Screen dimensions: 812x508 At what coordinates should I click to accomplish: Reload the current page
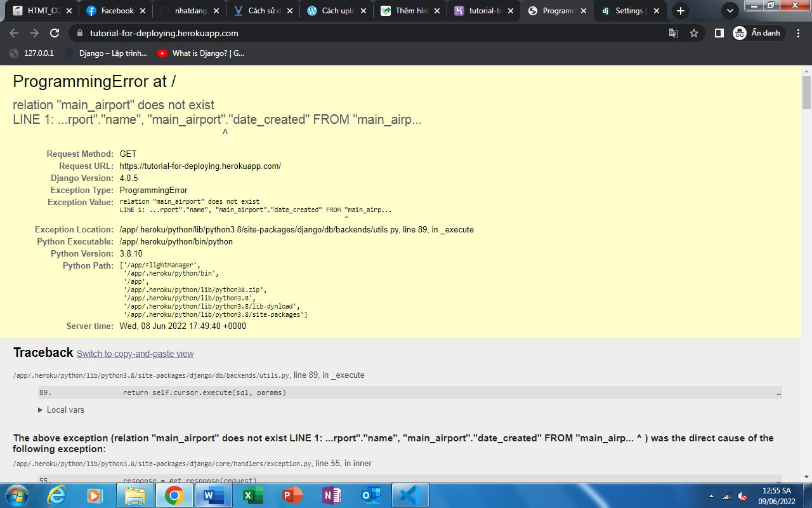(x=55, y=33)
